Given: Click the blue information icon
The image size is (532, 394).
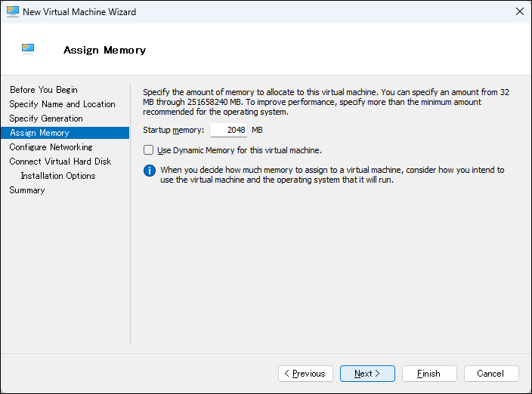Looking at the screenshot, I should 150,171.
